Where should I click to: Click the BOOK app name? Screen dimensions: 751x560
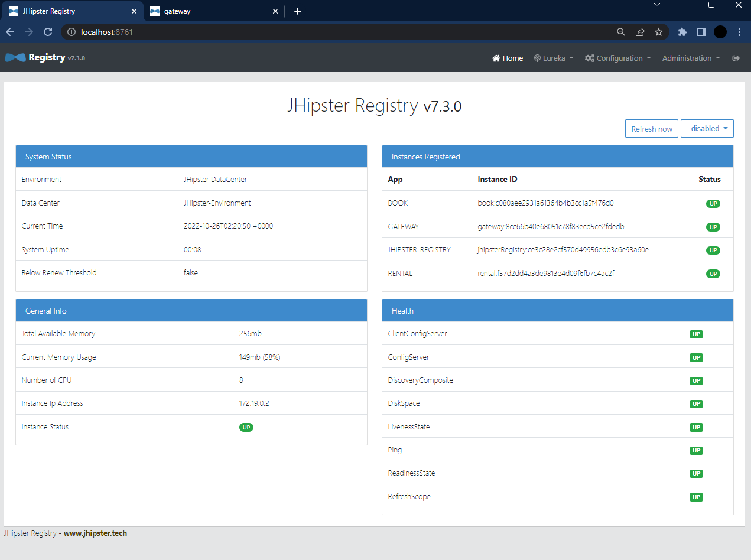398,203
